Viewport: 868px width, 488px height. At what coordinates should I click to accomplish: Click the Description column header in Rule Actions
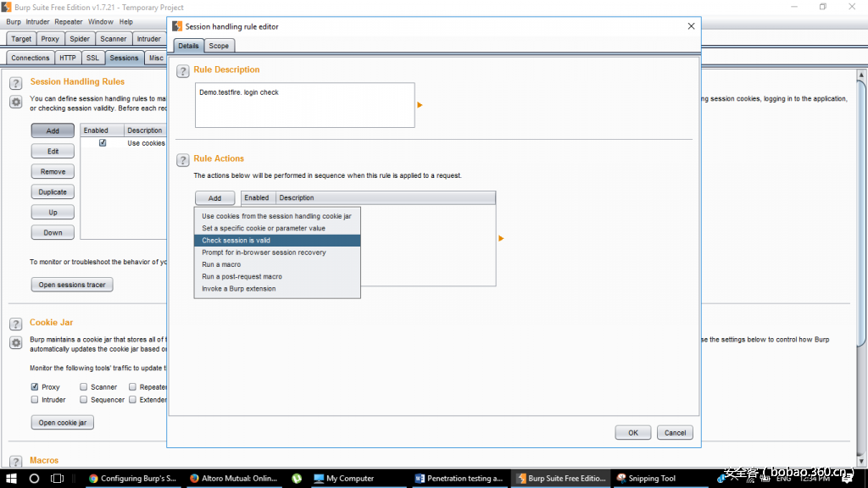(x=386, y=197)
